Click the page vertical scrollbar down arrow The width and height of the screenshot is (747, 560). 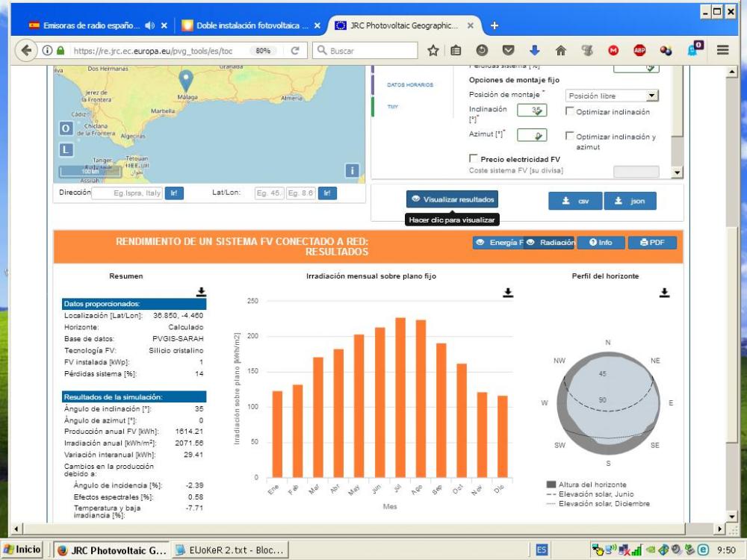pos(732,517)
